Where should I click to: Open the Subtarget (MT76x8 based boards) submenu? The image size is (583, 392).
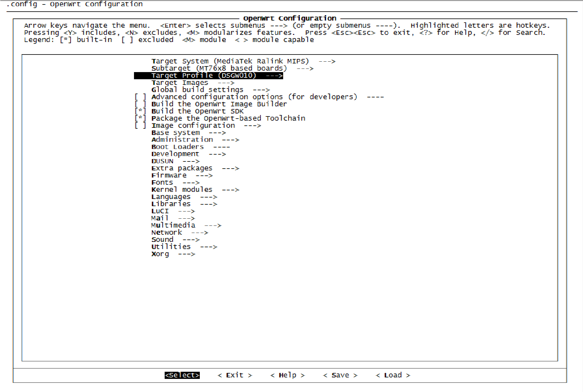232,69
